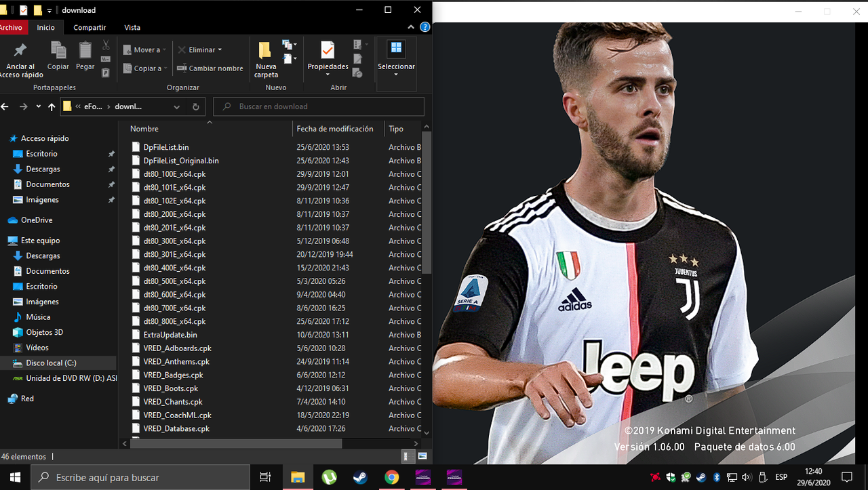868x490 pixels.
Task: Click the scissors Cut icon
Action: (106, 45)
